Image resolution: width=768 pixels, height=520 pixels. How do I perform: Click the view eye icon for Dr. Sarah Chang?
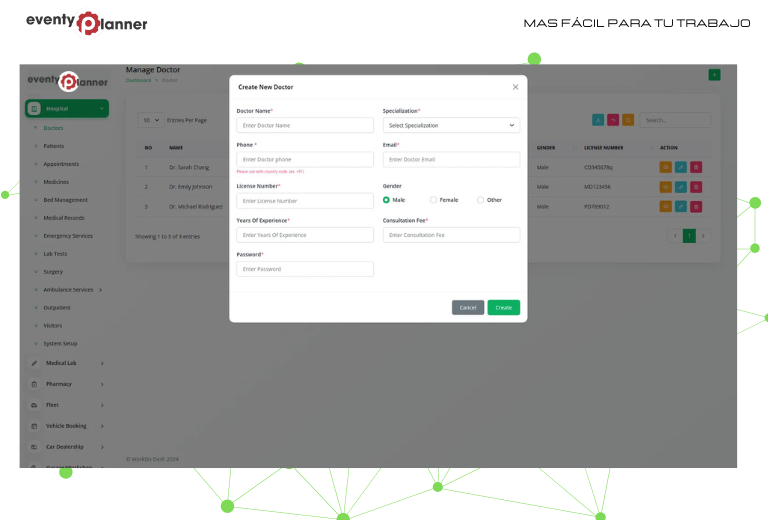click(x=666, y=167)
